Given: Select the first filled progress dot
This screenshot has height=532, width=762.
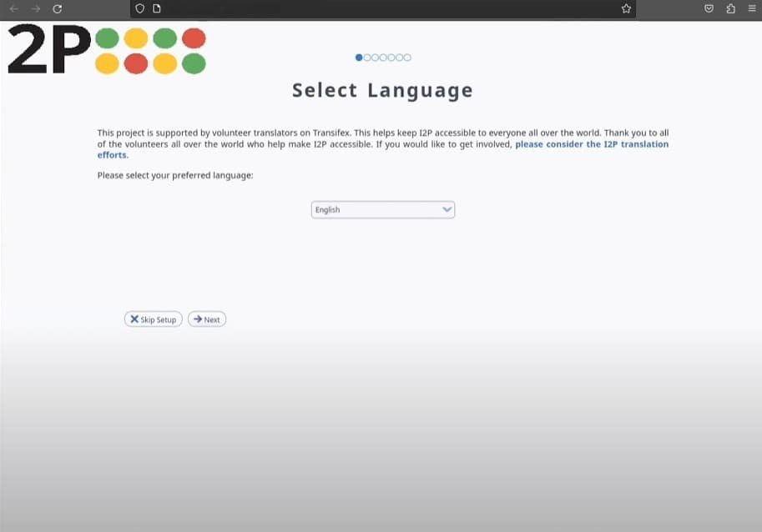Looking at the screenshot, I should [359, 58].
